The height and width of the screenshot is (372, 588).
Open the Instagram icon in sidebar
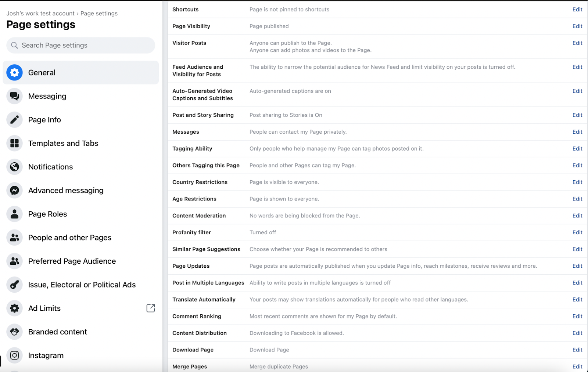pos(15,355)
